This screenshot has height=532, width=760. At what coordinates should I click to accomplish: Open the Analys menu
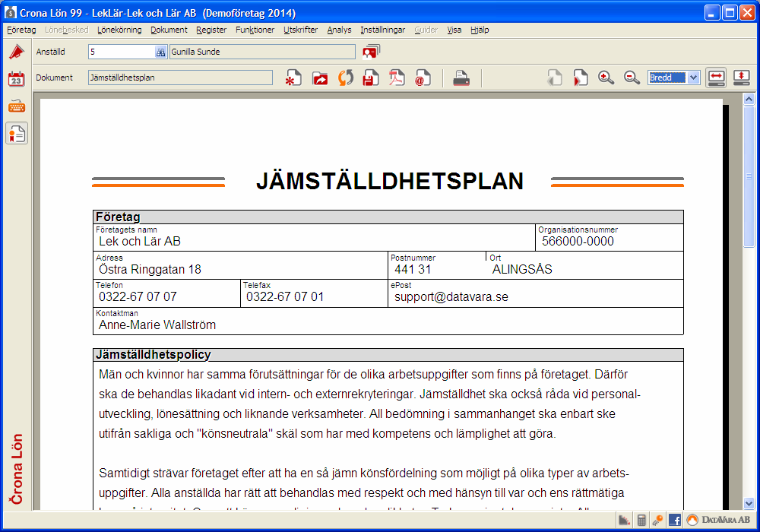339,30
